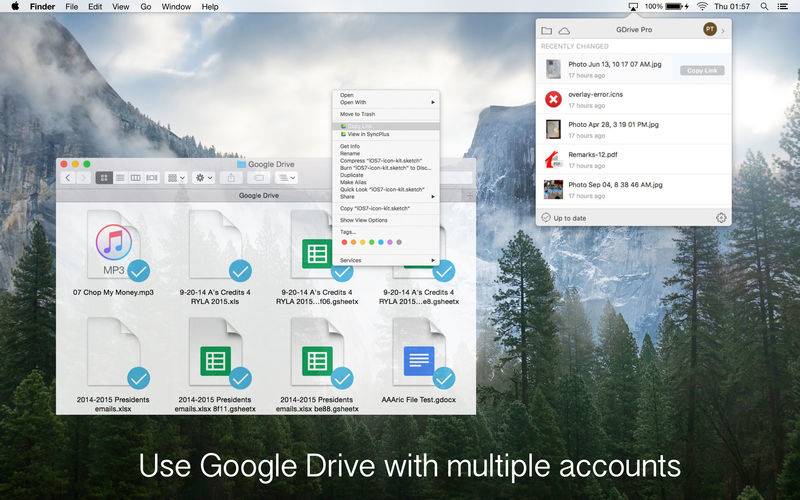Expand the account chevron next to PT avatar

coord(723,31)
